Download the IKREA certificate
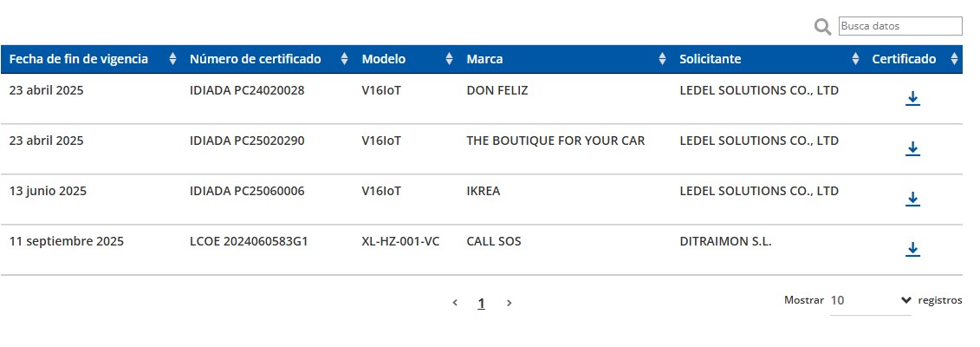This screenshot has width=980, height=347. [912, 200]
